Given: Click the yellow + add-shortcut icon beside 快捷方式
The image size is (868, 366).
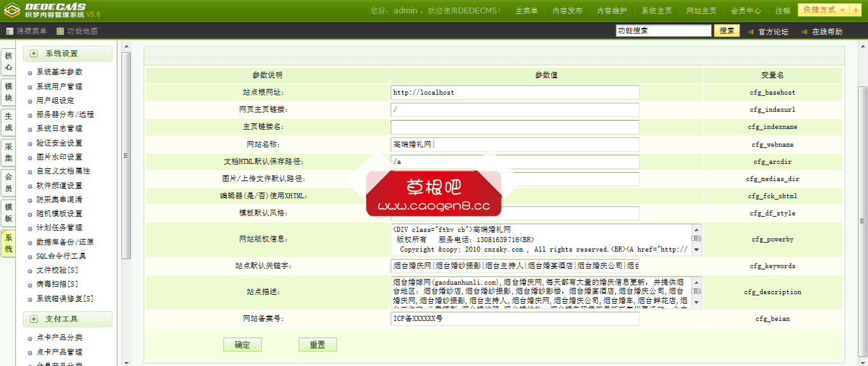Looking at the screenshot, I should pos(855,10).
